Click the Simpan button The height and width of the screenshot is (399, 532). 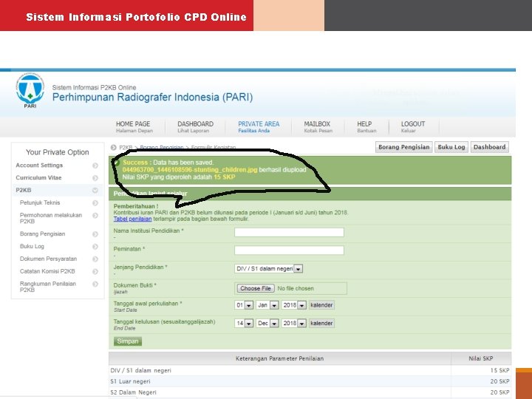(x=128, y=341)
